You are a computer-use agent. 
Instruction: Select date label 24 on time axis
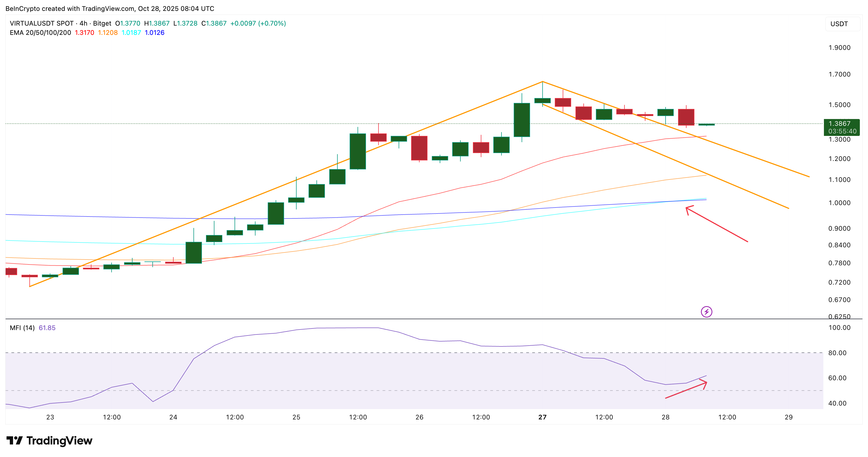173,417
